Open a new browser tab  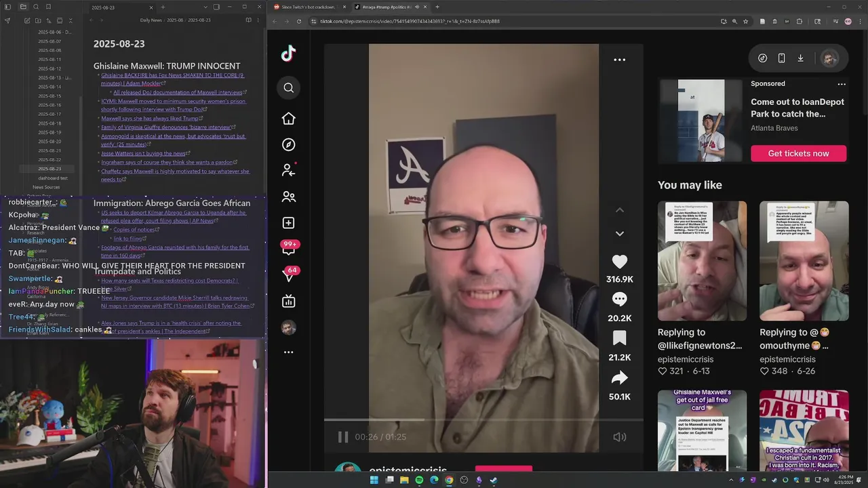tap(437, 7)
